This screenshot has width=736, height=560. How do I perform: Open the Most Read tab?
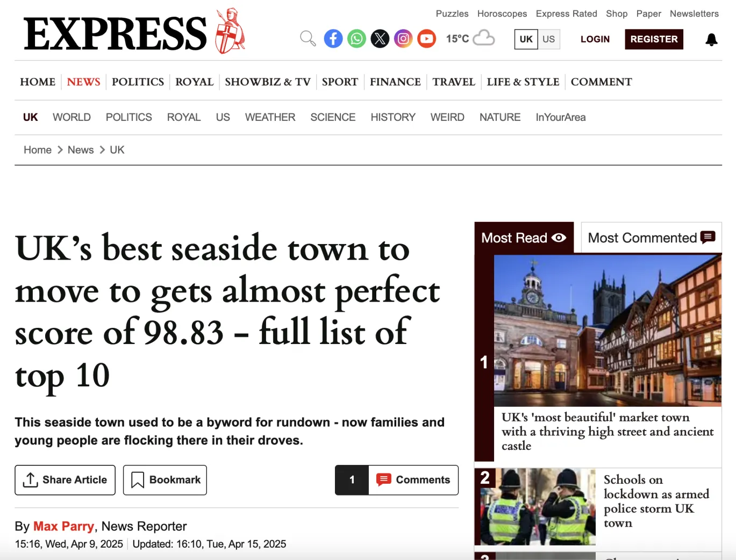pyautogui.click(x=524, y=238)
